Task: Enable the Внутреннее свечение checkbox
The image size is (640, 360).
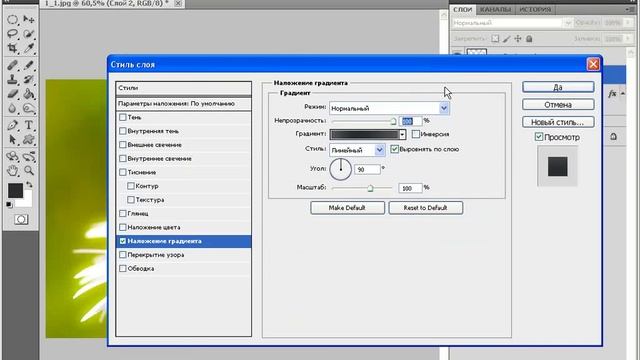Action: (x=122, y=158)
